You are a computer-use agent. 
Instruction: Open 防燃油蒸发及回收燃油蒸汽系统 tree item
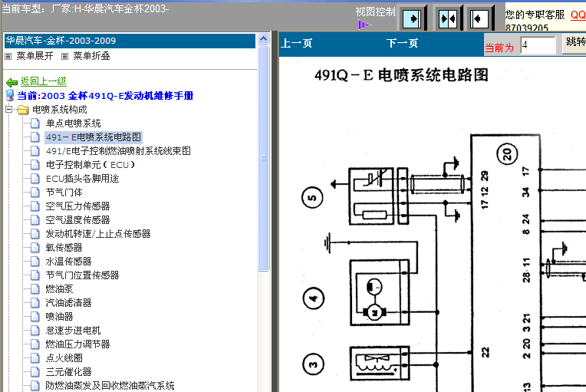(x=110, y=386)
